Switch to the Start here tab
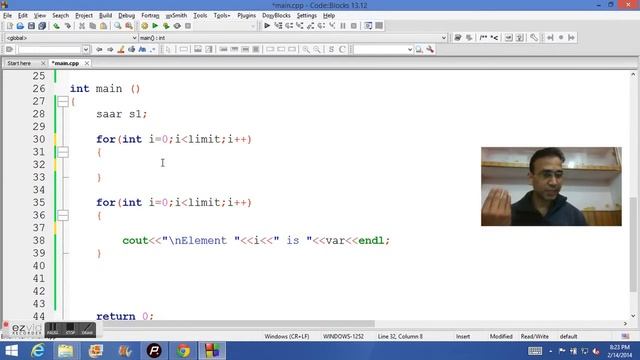Screen dimensions: 640x360 19,63
